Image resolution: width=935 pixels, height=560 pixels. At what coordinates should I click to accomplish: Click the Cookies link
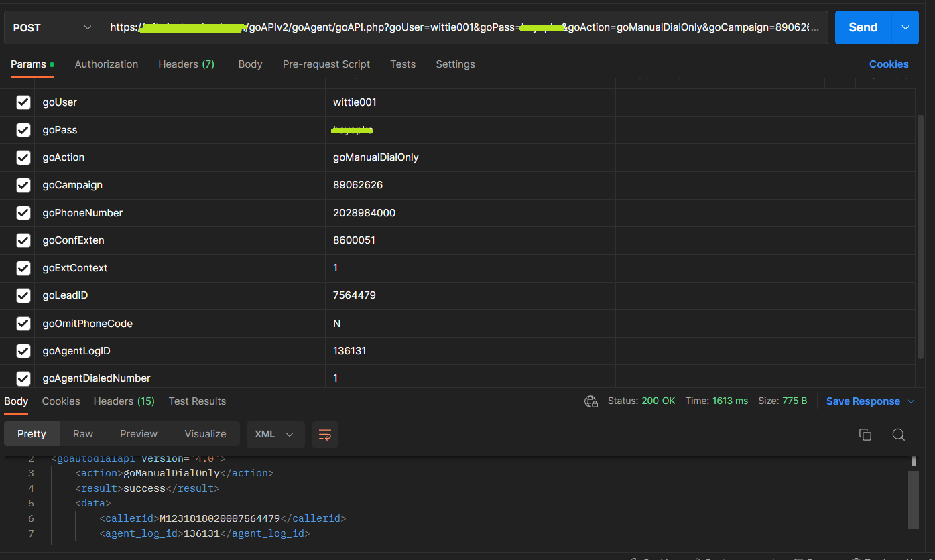coord(889,64)
